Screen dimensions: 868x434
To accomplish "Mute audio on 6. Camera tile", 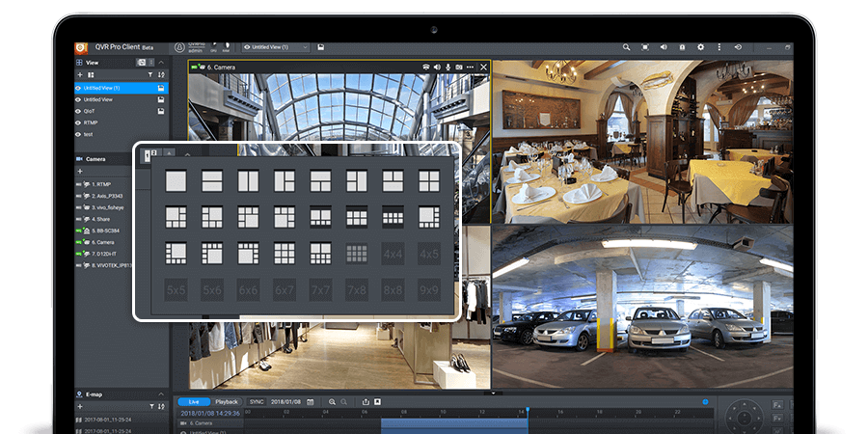I will tap(437, 67).
